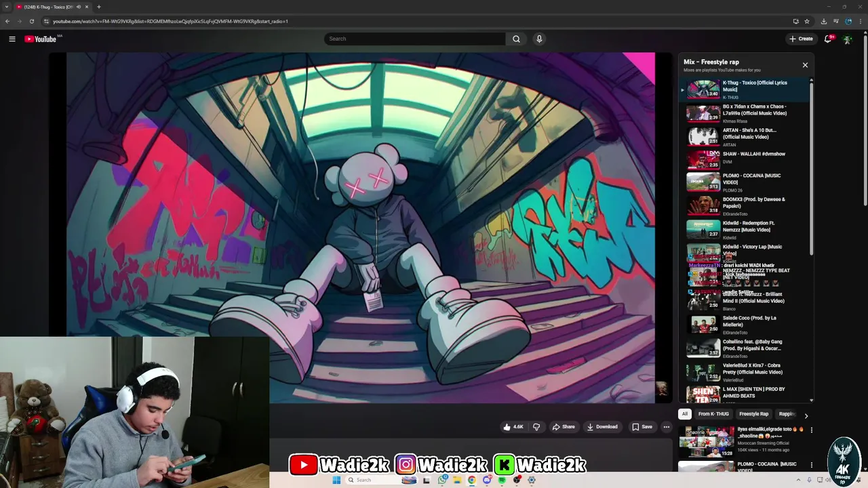Select the Freestyle Rap chip
Screen dimensions: 868x488
753,414
